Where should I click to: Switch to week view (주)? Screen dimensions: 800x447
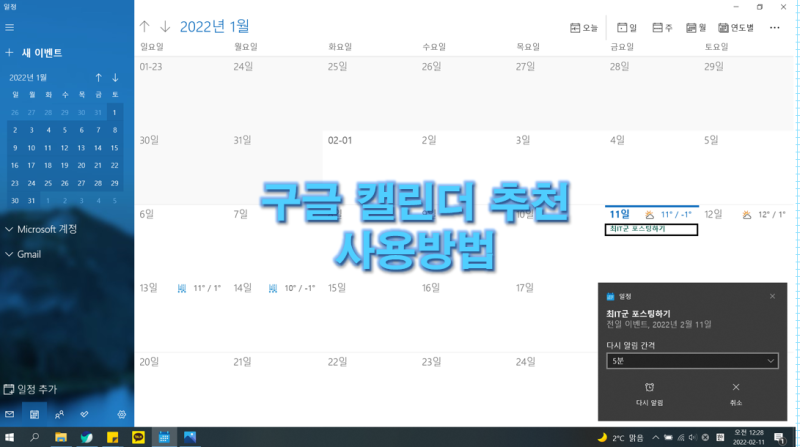pyautogui.click(x=662, y=28)
